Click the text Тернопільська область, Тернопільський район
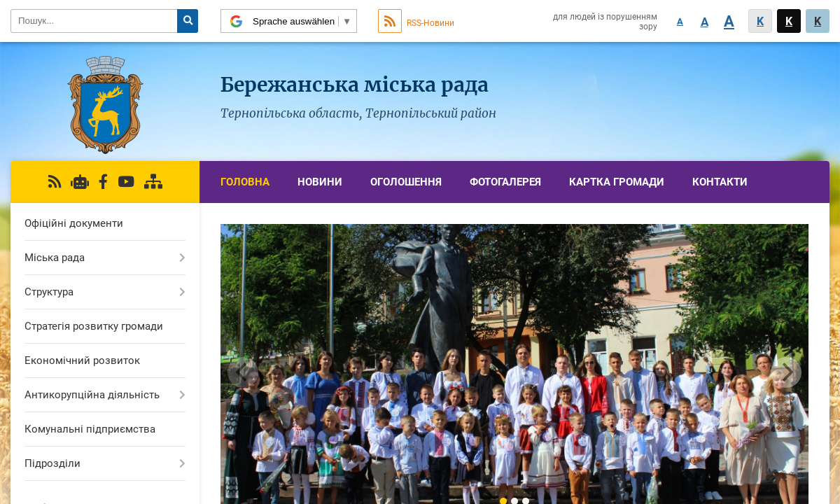The height and width of the screenshot is (504, 840). (x=358, y=113)
